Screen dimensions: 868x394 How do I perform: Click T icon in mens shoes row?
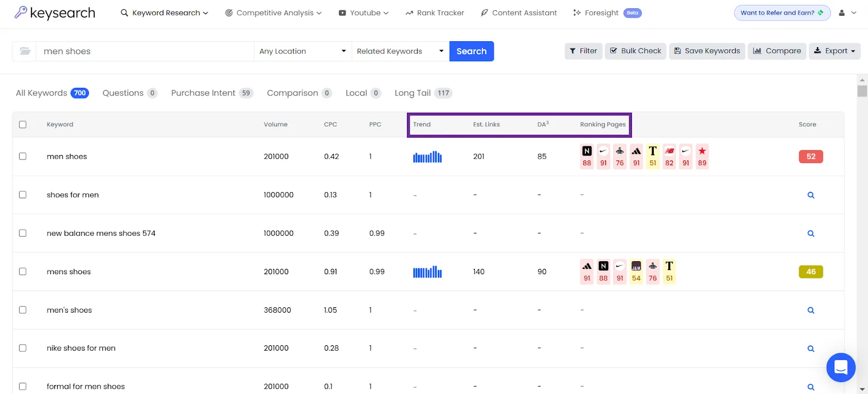669,272
